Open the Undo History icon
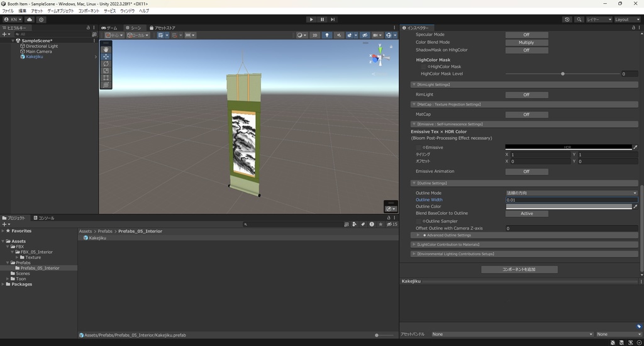The height and width of the screenshot is (346, 644). (x=567, y=20)
